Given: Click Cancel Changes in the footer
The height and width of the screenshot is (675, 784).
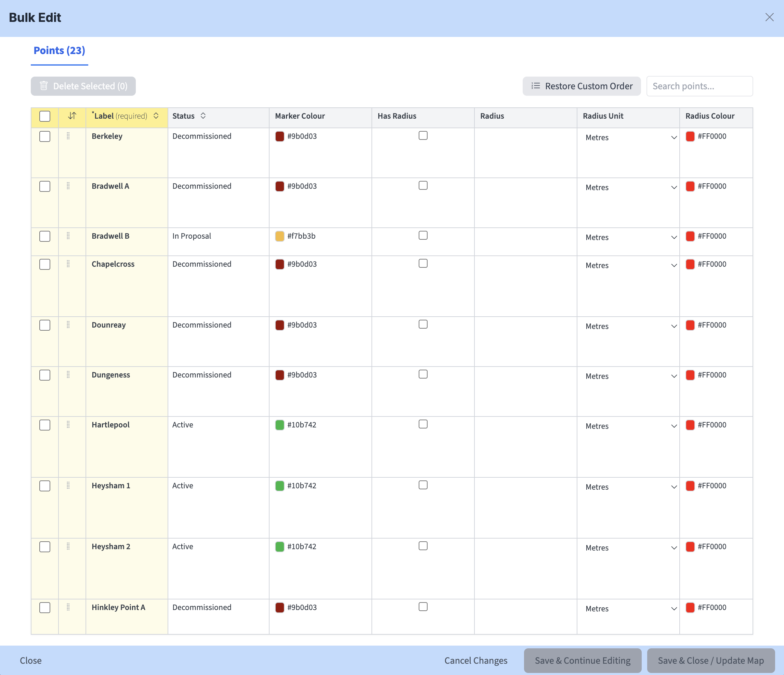Looking at the screenshot, I should coord(475,661).
